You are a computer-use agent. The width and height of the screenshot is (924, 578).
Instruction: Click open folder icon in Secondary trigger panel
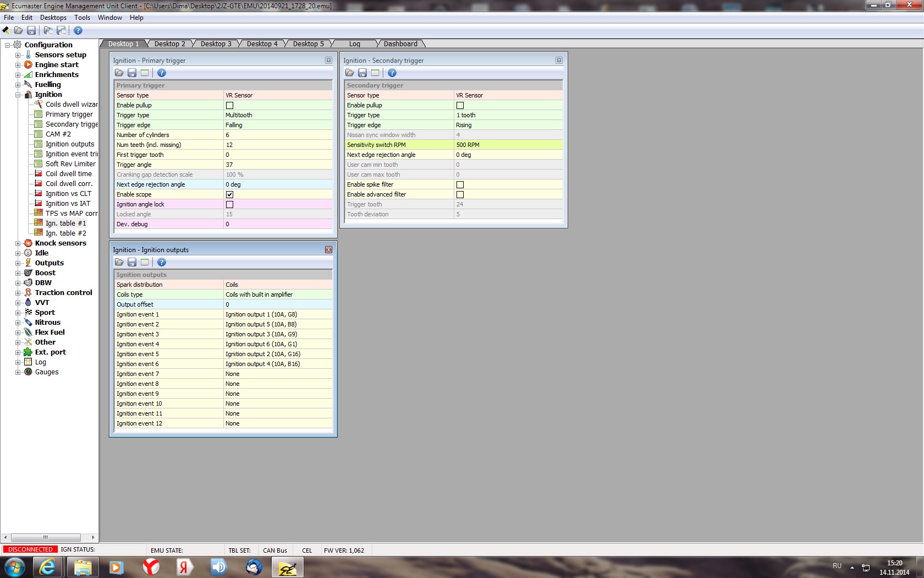(x=349, y=73)
